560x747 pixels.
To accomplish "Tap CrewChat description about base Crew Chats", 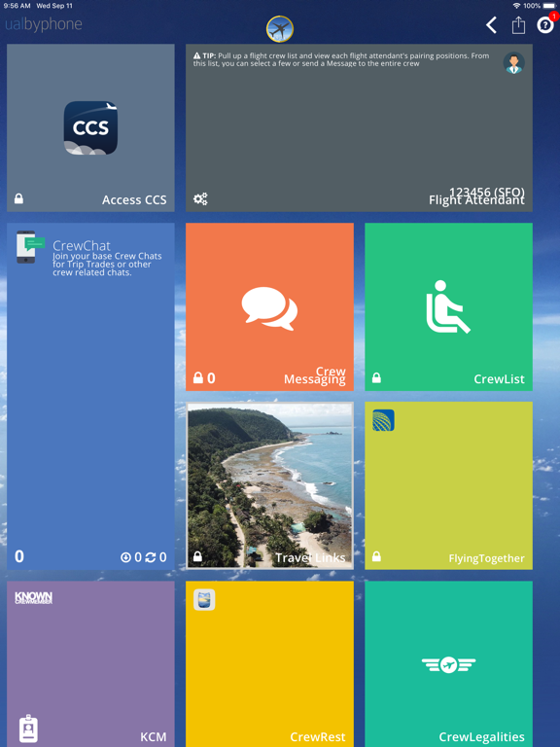I will pyautogui.click(x=107, y=264).
